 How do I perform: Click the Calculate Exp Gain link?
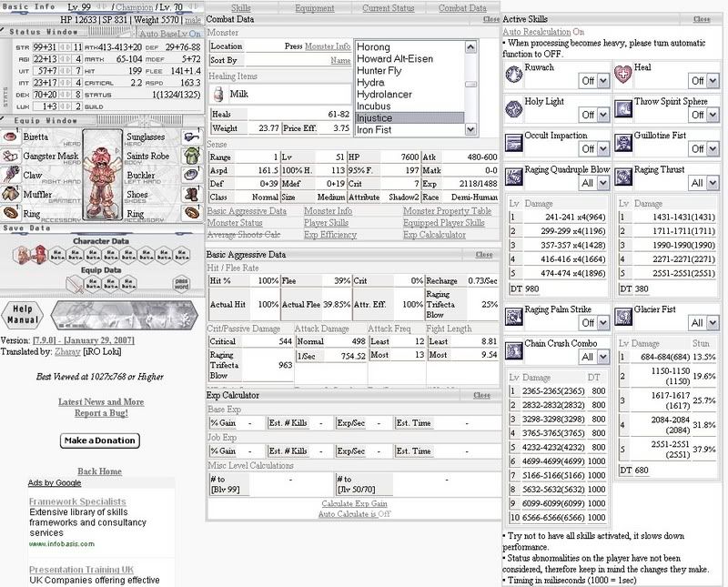click(354, 503)
